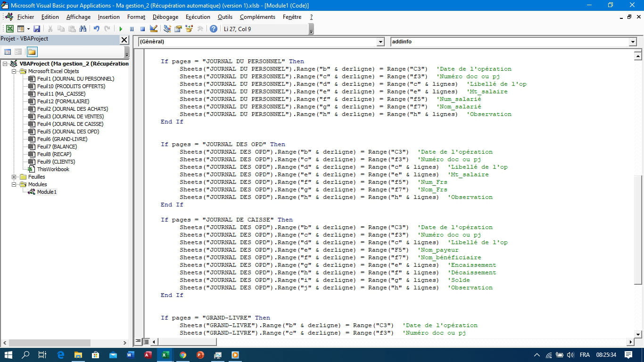Save the workbook with the floppy icon
644x362 pixels.
(x=37, y=29)
